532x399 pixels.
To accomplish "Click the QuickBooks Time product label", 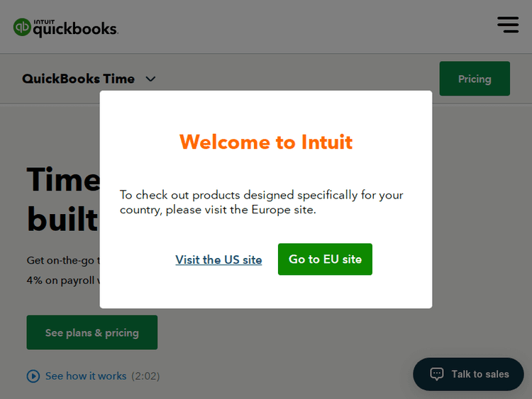I will coord(78,79).
